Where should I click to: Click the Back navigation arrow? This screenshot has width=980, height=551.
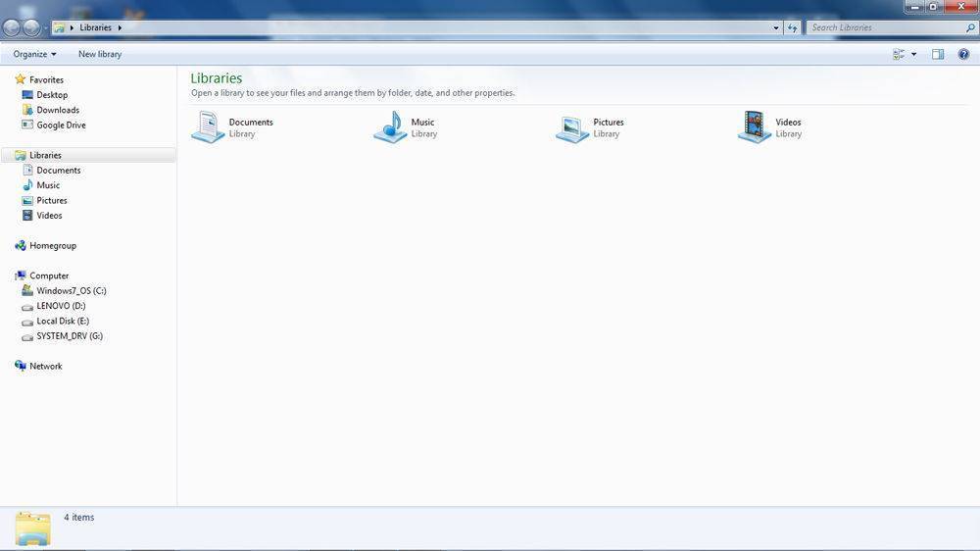point(12,27)
